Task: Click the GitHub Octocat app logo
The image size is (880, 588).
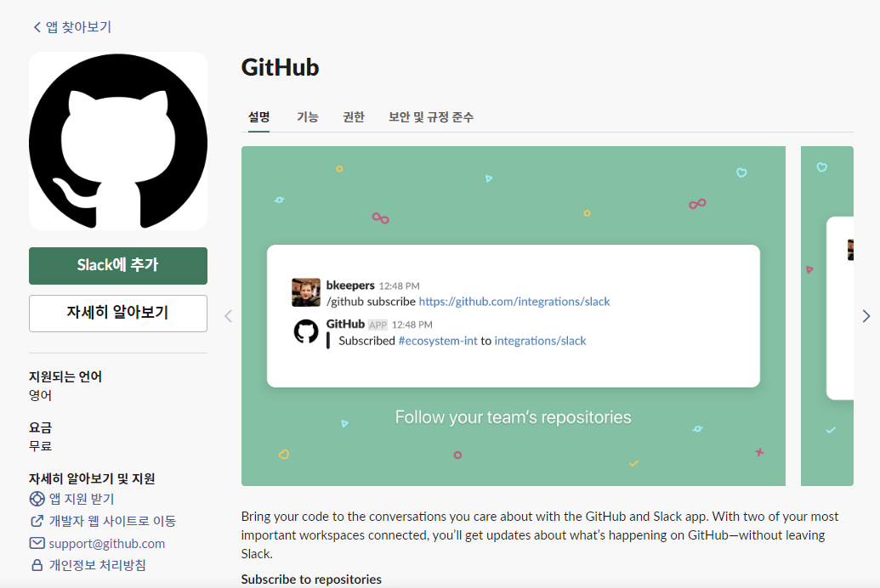Action: click(118, 141)
